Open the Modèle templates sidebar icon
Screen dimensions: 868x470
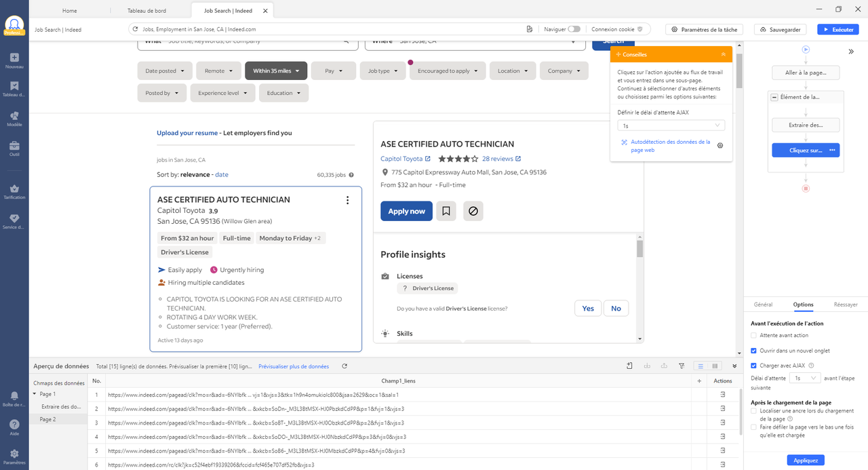[14, 119]
